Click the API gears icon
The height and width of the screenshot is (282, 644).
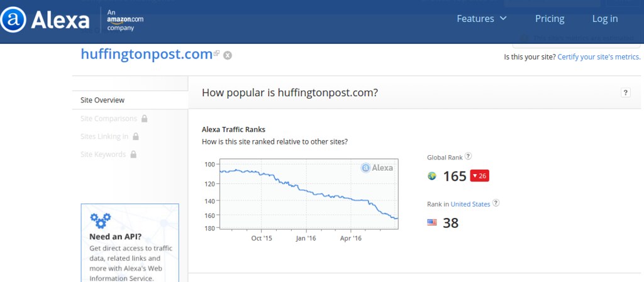(100, 220)
